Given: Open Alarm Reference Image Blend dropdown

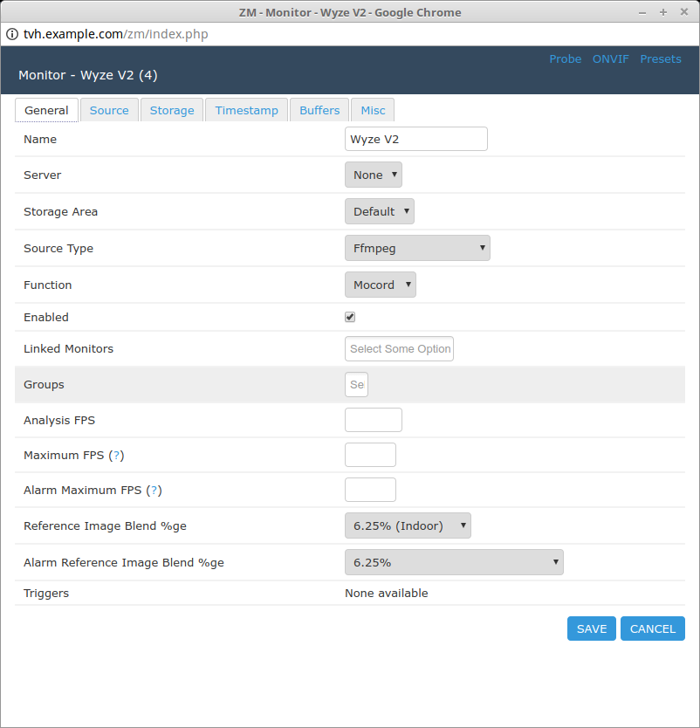Looking at the screenshot, I should click(454, 562).
